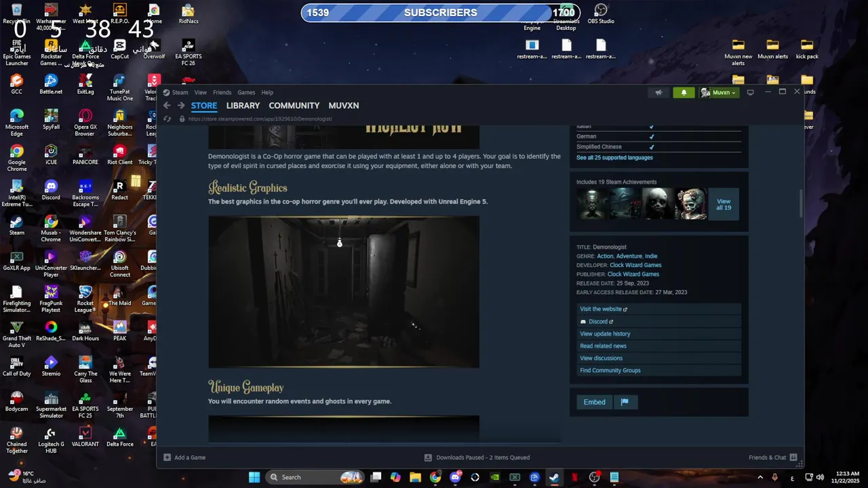Launch Rocket League desktop icon
This screenshot has height=488, width=868.
85,299
